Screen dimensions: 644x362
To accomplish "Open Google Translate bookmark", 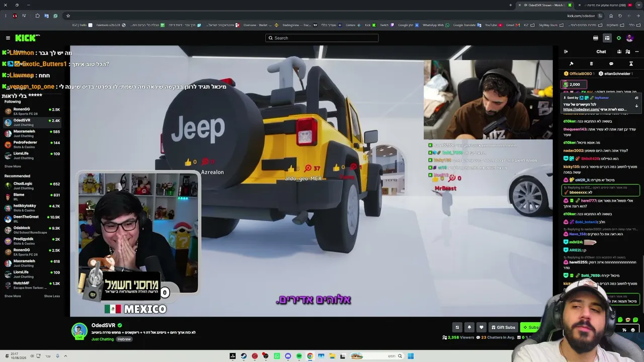I will pos(466,25).
